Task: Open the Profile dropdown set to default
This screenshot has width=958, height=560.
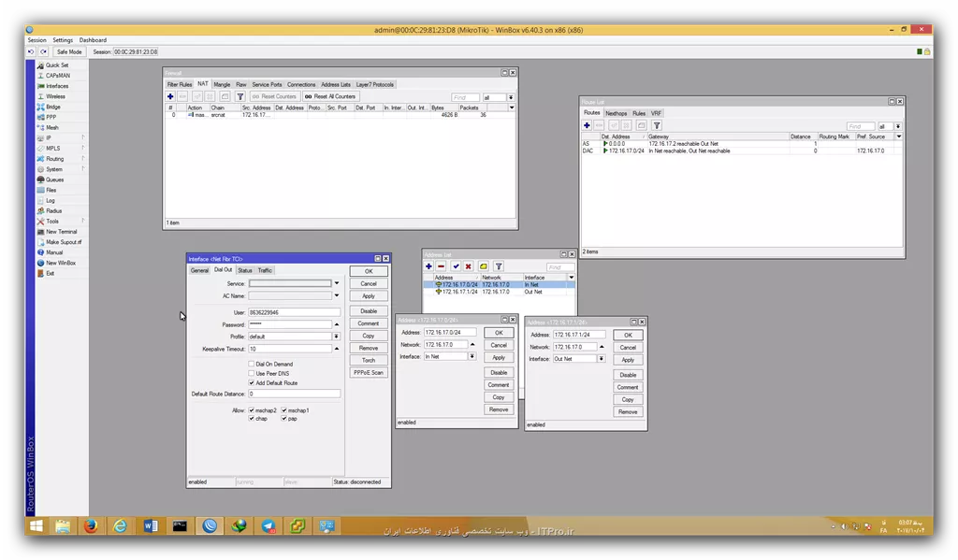Action: click(x=336, y=337)
